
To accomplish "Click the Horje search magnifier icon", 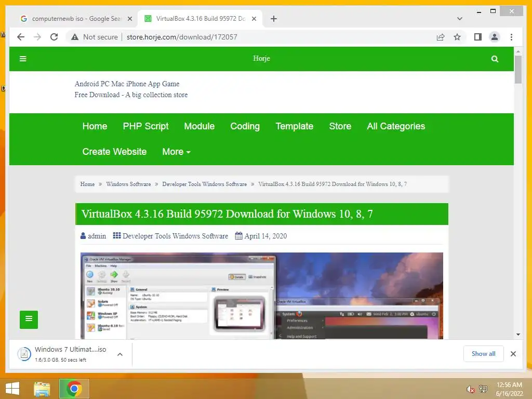I will pos(495,59).
